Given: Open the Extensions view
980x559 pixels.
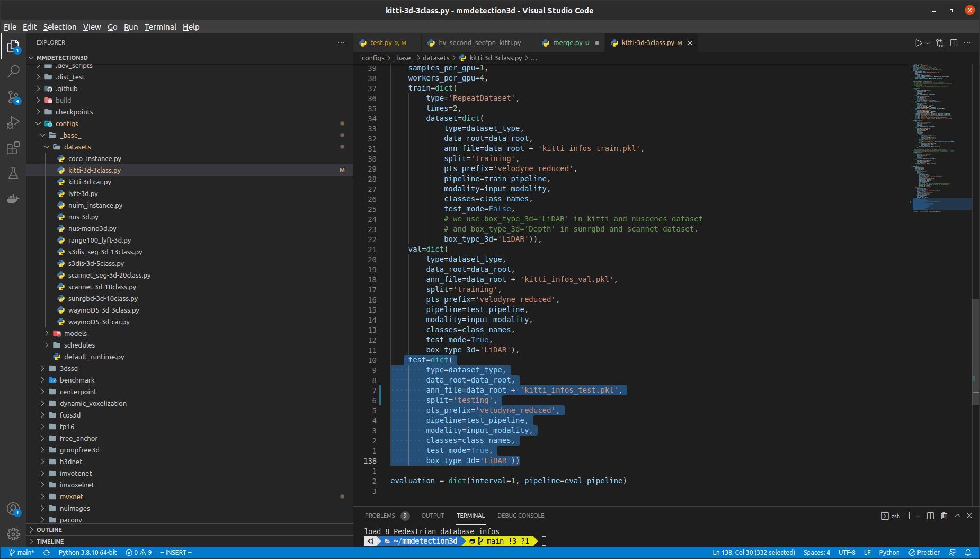Looking at the screenshot, I should pos(13,148).
